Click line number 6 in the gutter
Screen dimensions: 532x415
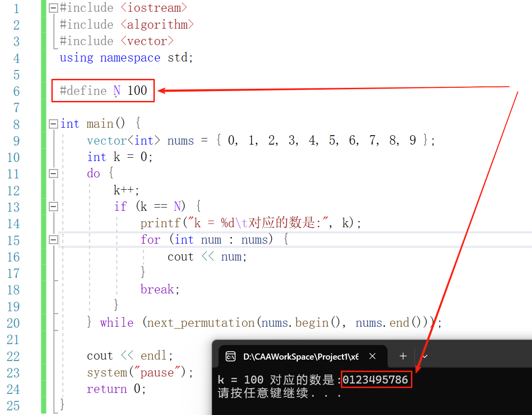point(16,91)
